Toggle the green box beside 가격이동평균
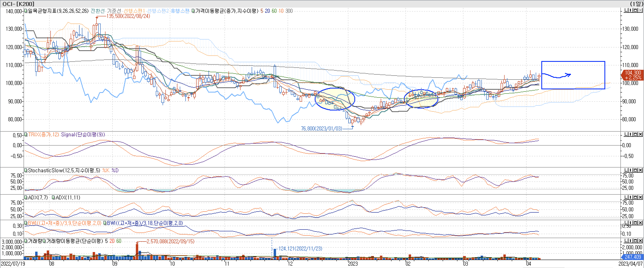The width and height of the screenshot is (644, 268). pos(193,11)
